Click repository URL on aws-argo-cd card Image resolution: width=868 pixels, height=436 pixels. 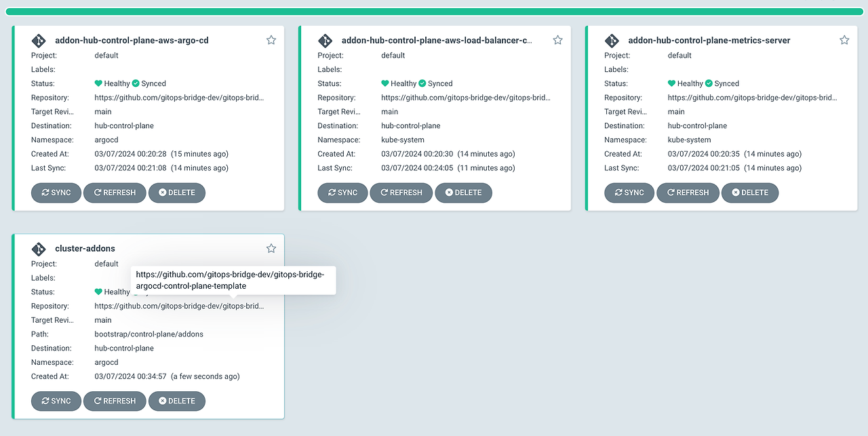click(x=179, y=98)
